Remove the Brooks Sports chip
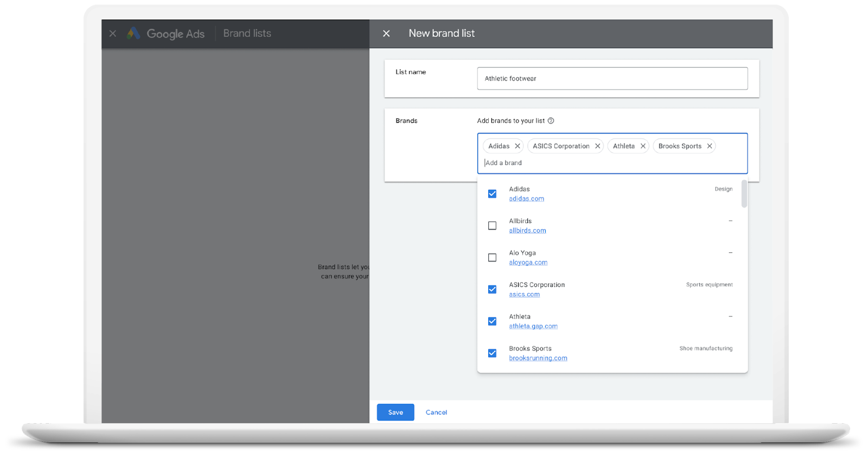 (x=709, y=146)
